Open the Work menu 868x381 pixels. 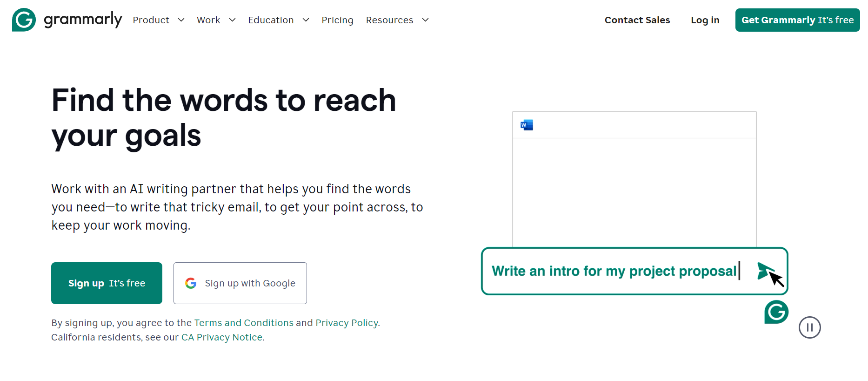pyautogui.click(x=208, y=20)
